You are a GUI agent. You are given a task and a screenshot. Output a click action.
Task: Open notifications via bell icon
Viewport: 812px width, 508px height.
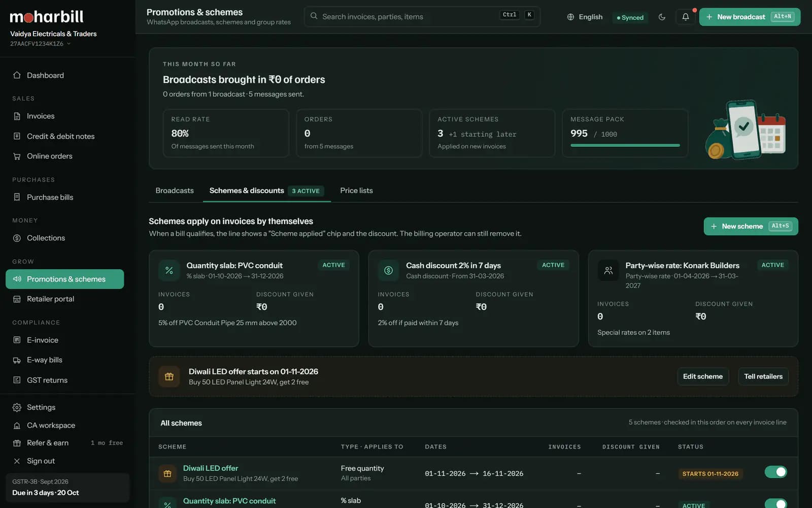pyautogui.click(x=685, y=17)
